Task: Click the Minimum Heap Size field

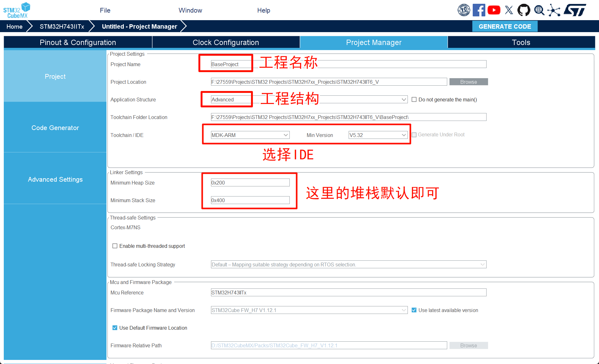Action: pos(250,183)
